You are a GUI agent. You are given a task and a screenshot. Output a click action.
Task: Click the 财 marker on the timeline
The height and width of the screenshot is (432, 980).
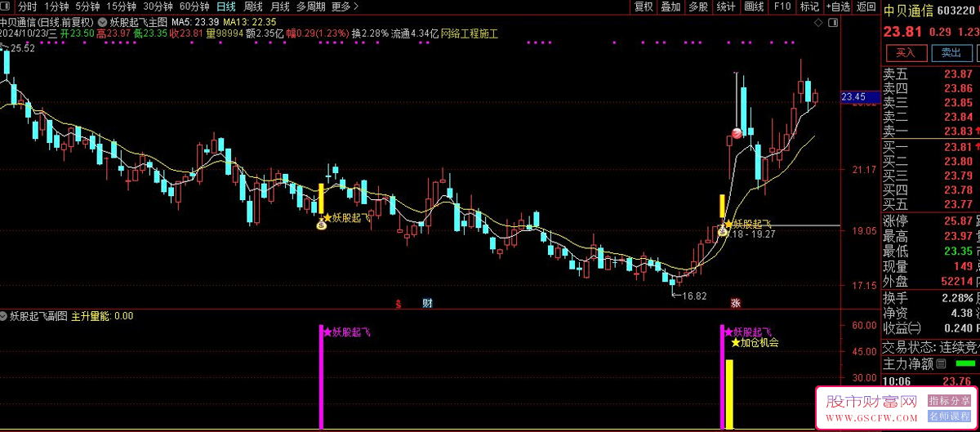tap(427, 304)
